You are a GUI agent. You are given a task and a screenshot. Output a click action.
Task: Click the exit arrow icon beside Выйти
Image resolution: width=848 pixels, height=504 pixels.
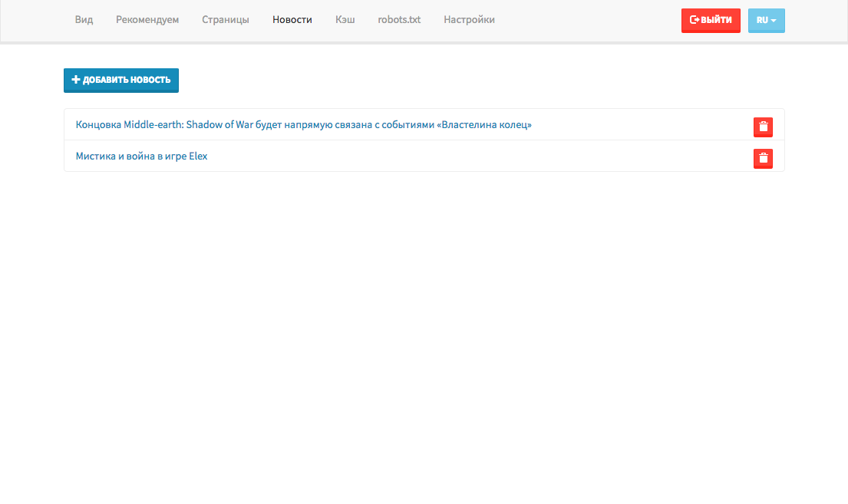point(695,20)
